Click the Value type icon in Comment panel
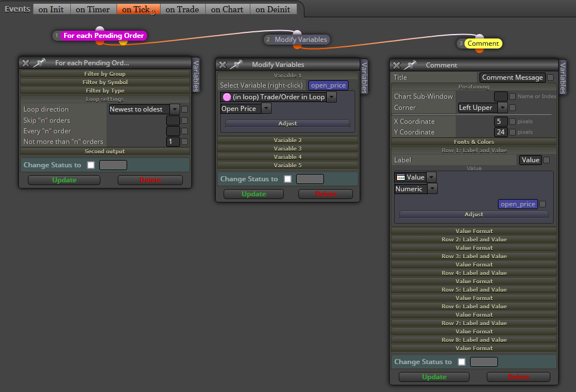 (401, 177)
